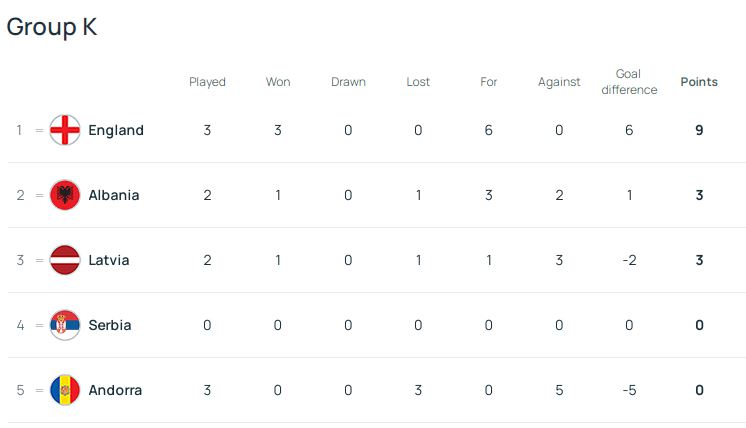The height and width of the screenshot is (428, 746).
Task: Click the Points column header
Action: (x=699, y=82)
